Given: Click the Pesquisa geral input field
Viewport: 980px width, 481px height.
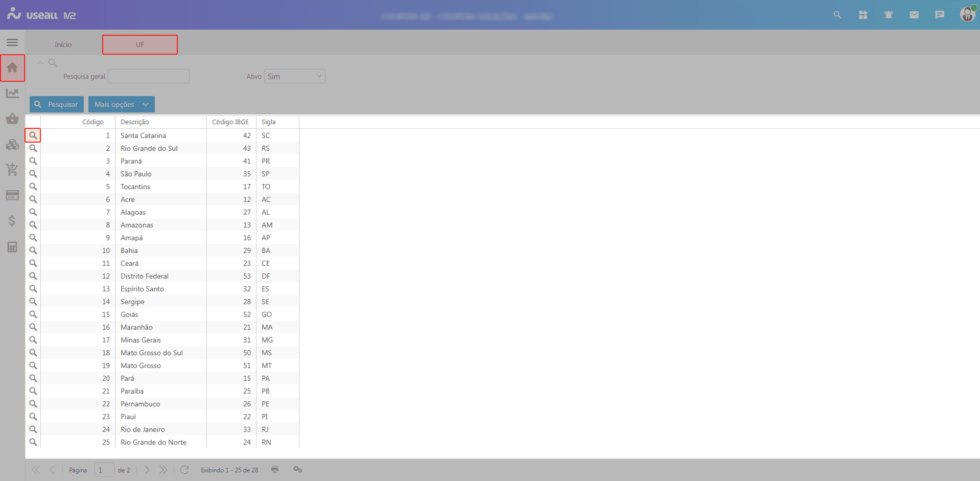Looking at the screenshot, I should tap(149, 77).
